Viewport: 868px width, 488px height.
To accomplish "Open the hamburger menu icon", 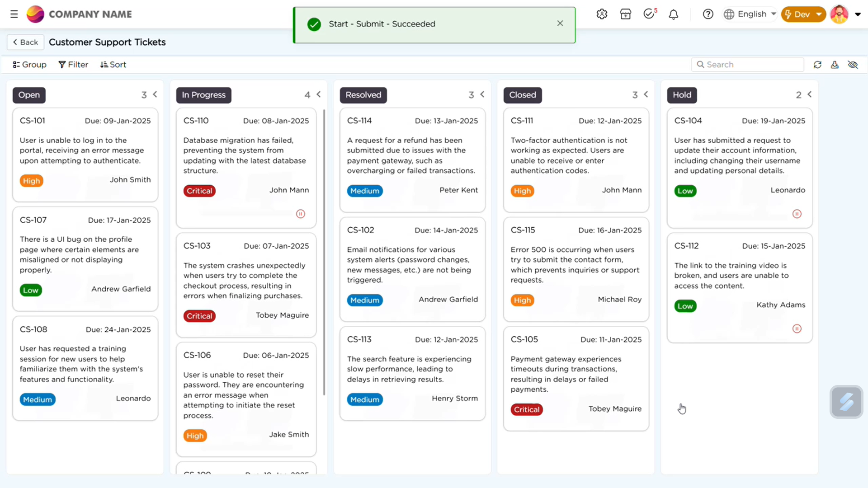I will pyautogui.click(x=14, y=14).
